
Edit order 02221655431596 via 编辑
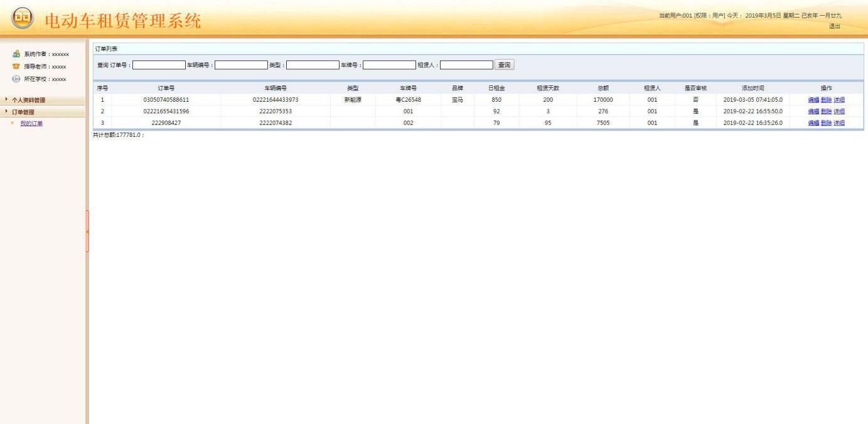[813, 111]
